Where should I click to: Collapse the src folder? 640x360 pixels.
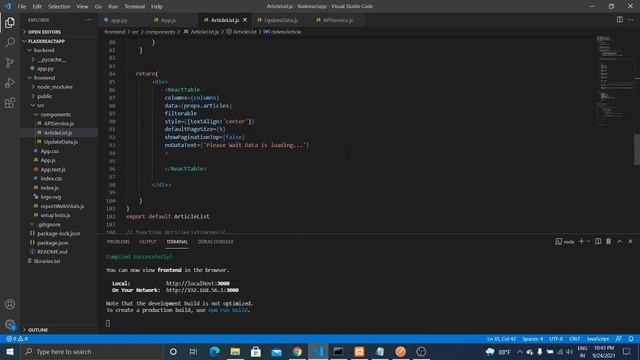40,105
